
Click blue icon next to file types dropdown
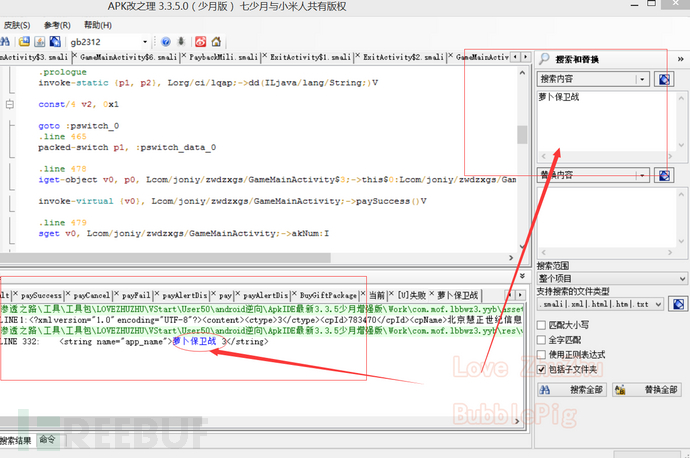coord(678,304)
